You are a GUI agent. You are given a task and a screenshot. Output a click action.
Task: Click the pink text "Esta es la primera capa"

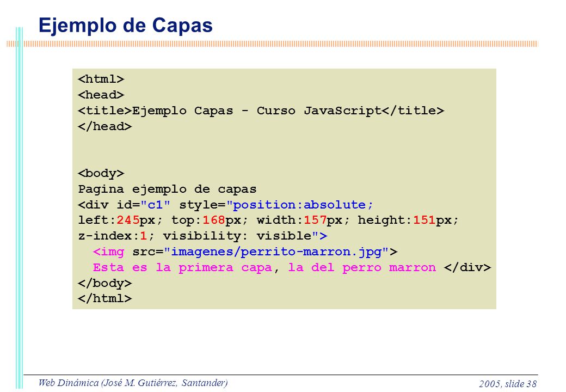point(182,268)
